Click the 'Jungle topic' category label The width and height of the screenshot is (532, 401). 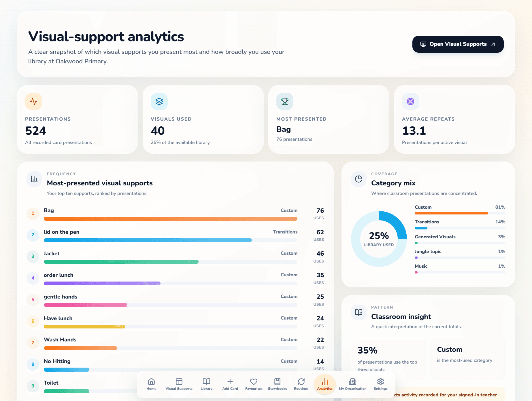coord(428,252)
